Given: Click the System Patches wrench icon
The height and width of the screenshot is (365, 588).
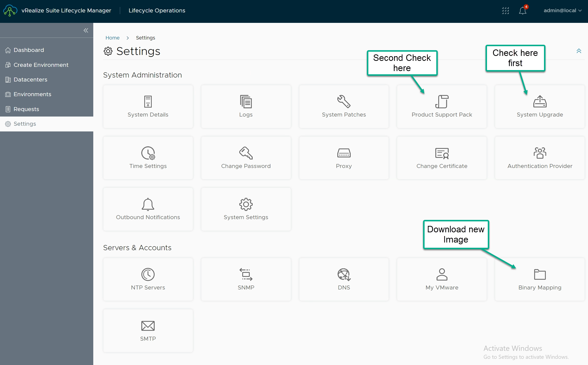Looking at the screenshot, I should [x=343, y=101].
